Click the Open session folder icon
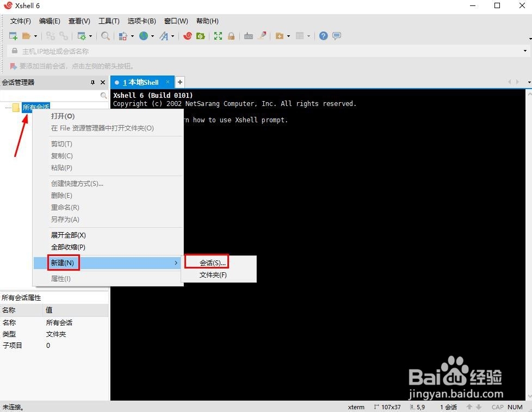 coord(26,36)
